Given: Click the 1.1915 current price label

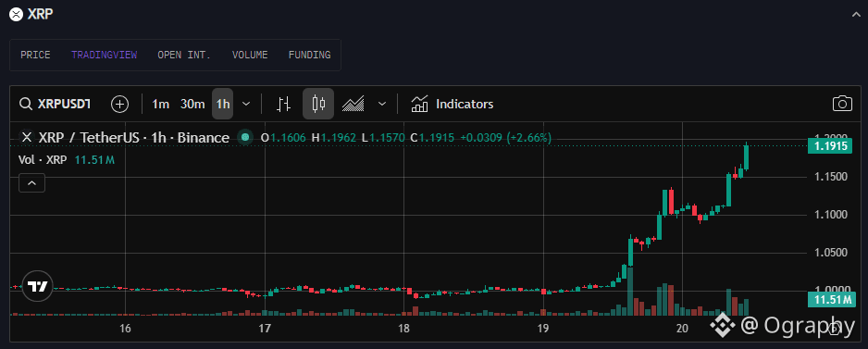Looking at the screenshot, I should pyautogui.click(x=830, y=146).
